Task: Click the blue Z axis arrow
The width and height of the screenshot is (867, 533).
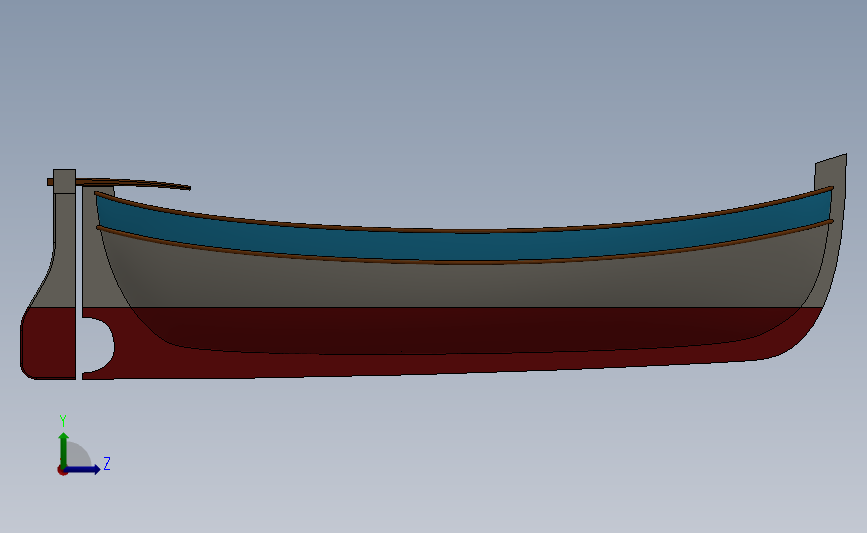Action: pyautogui.click(x=83, y=469)
